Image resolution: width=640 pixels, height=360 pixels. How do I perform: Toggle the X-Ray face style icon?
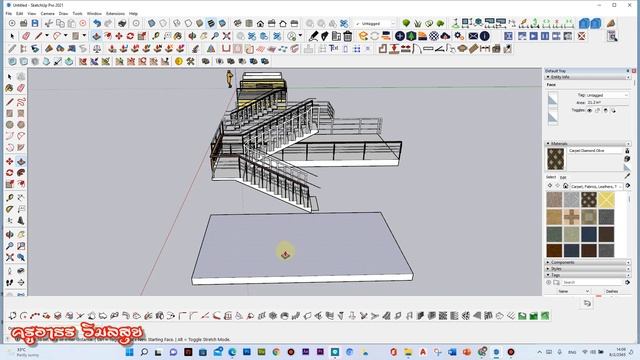151,23
